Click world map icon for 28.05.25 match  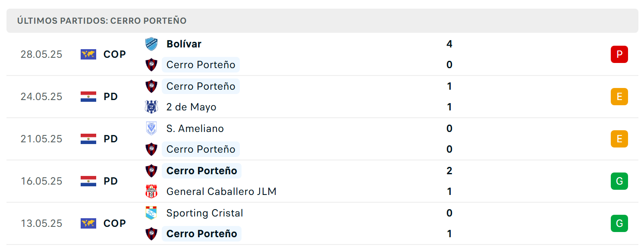click(x=88, y=54)
